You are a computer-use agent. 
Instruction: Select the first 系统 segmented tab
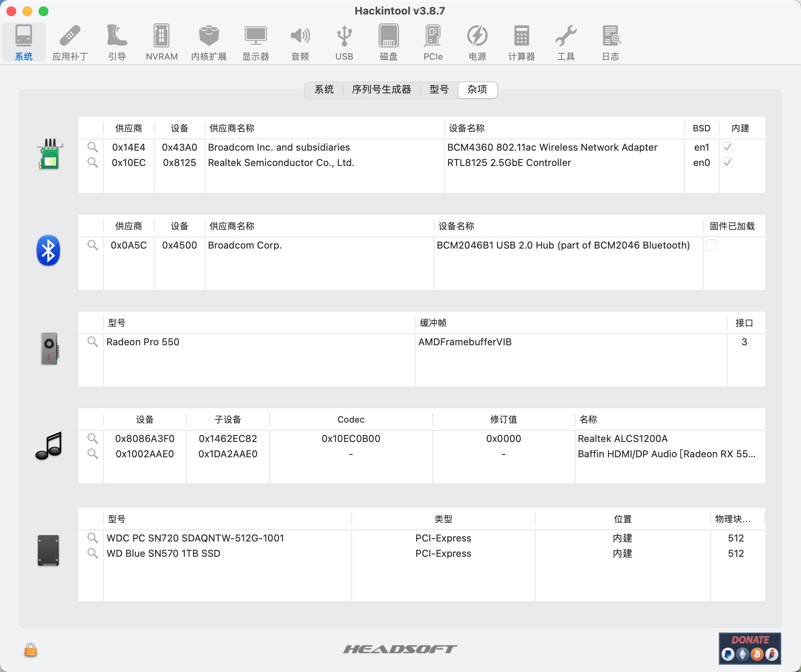click(324, 89)
